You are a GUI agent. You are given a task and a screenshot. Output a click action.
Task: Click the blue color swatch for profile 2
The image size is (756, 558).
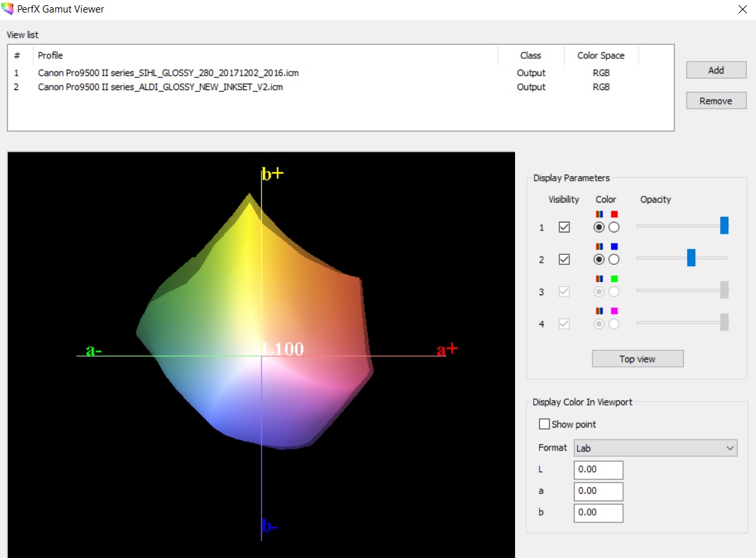pos(614,247)
